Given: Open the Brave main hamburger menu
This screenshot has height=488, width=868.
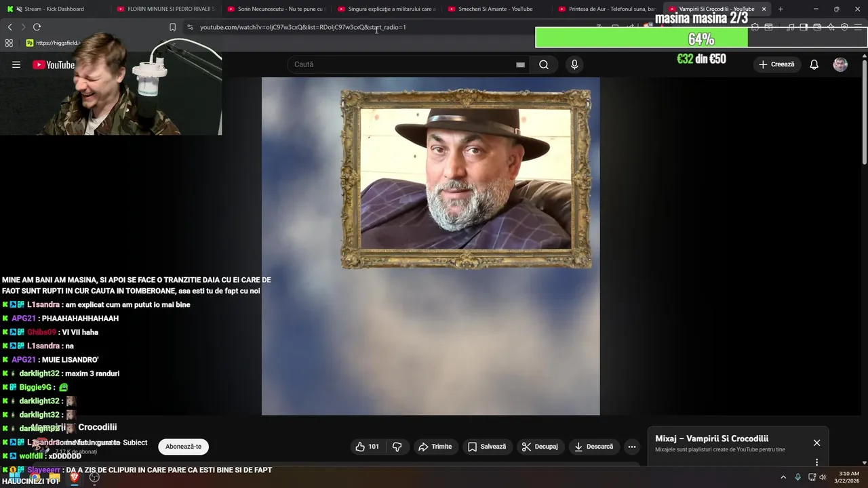Looking at the screenshot, I should [x=859, y=27].
